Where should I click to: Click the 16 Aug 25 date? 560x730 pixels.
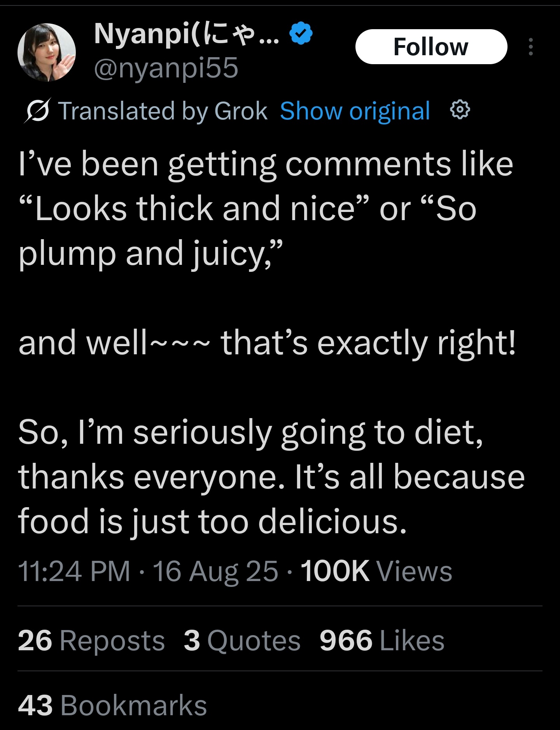(215, 571)
